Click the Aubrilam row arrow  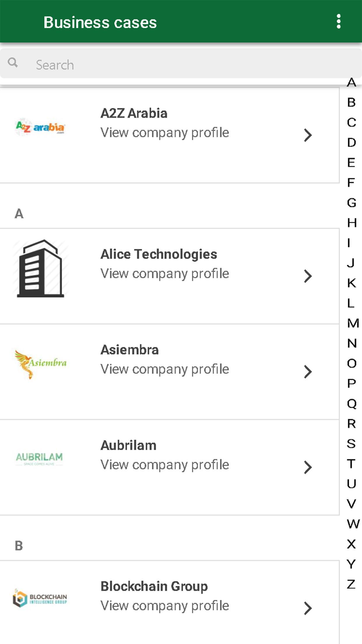308,467
